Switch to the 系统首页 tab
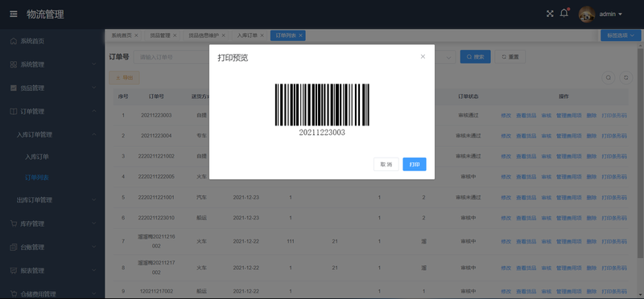644x299 pixels. [x=122, y=35]
